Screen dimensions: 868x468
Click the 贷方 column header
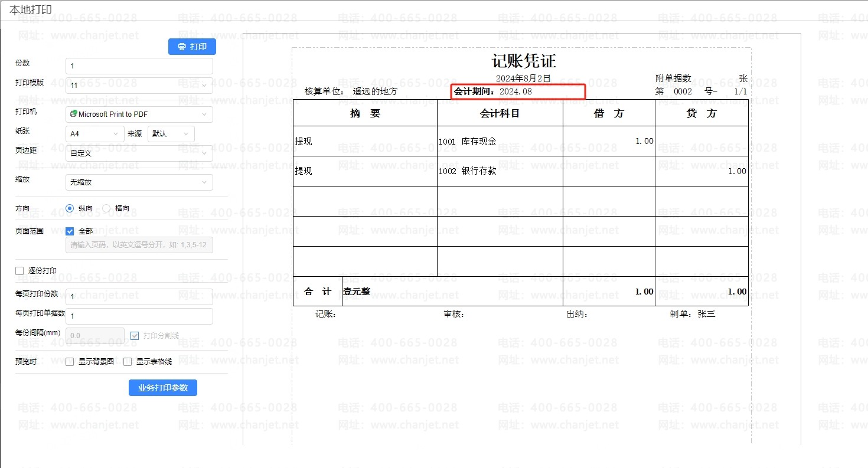coord(701,113)
